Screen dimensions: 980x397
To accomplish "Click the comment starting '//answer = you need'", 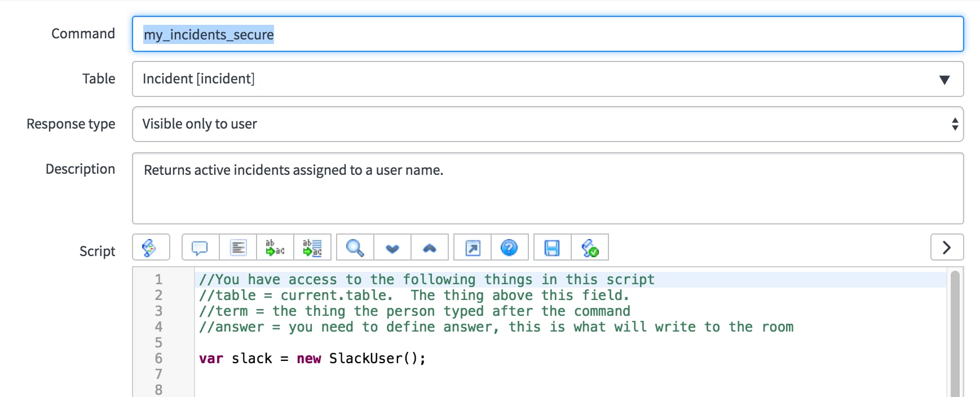I will (x=496, y=327).
